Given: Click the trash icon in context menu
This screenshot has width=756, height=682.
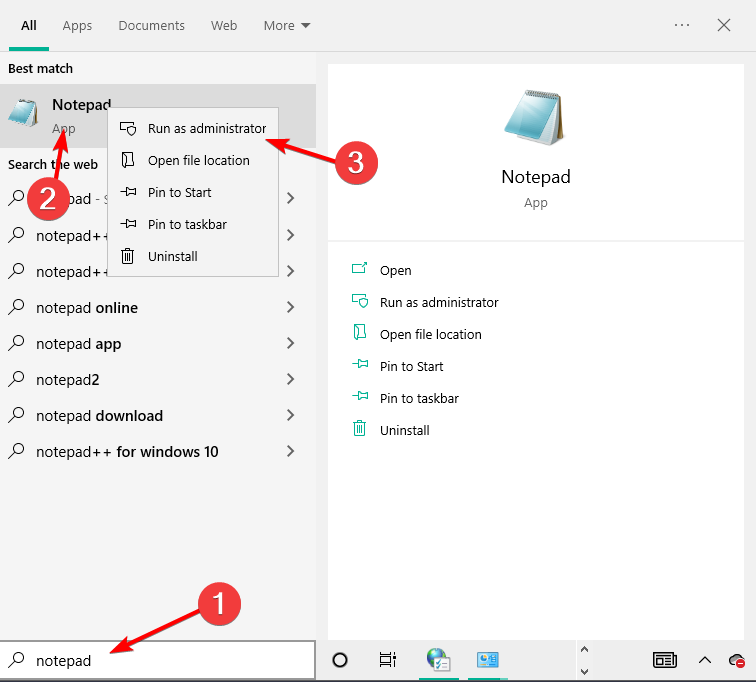Looking at the screenshot, I should (127, 256).
